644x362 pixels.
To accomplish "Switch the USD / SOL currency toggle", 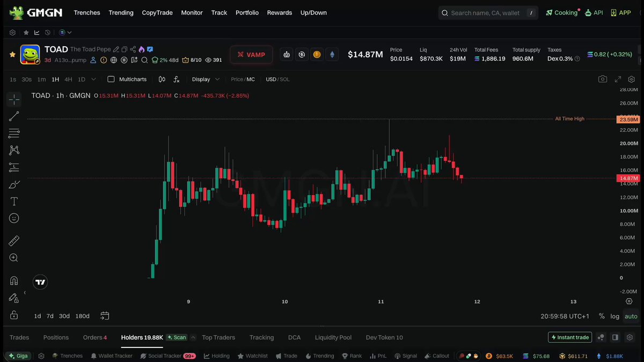I will tap(277, 79).
